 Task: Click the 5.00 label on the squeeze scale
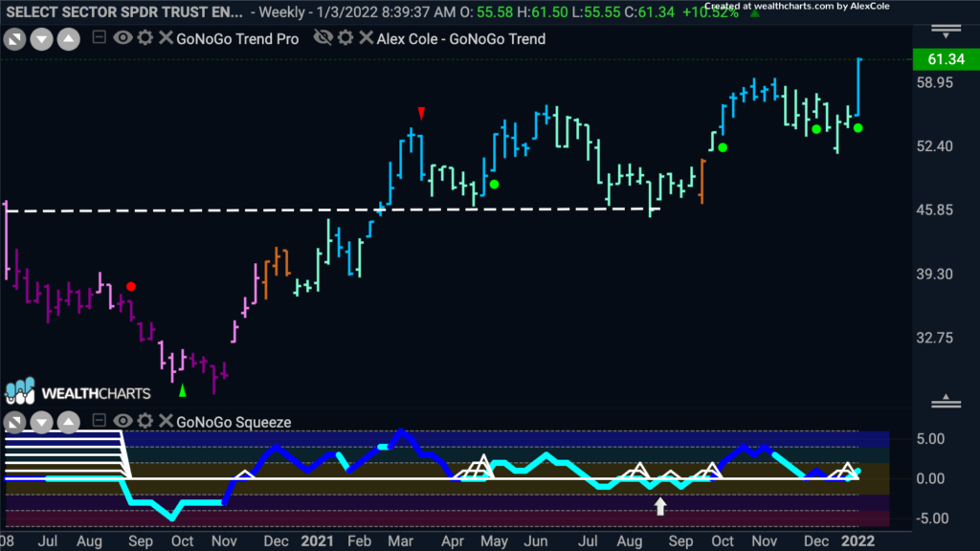coord(930,439)
